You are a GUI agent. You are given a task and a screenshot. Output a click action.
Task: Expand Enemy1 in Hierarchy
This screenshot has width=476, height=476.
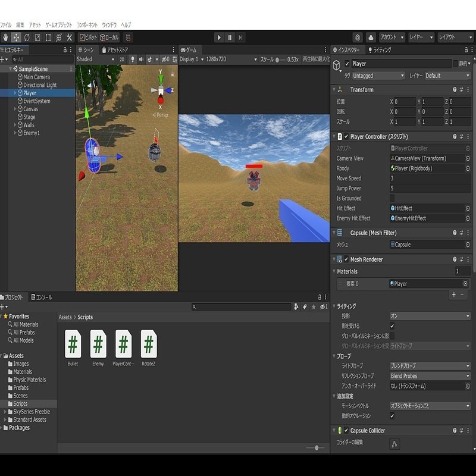(15, 133)
